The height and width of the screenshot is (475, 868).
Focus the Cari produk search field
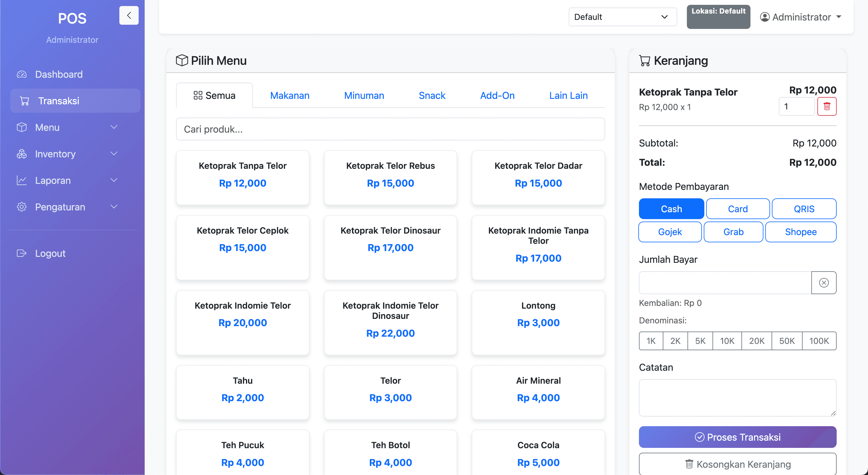390,129
